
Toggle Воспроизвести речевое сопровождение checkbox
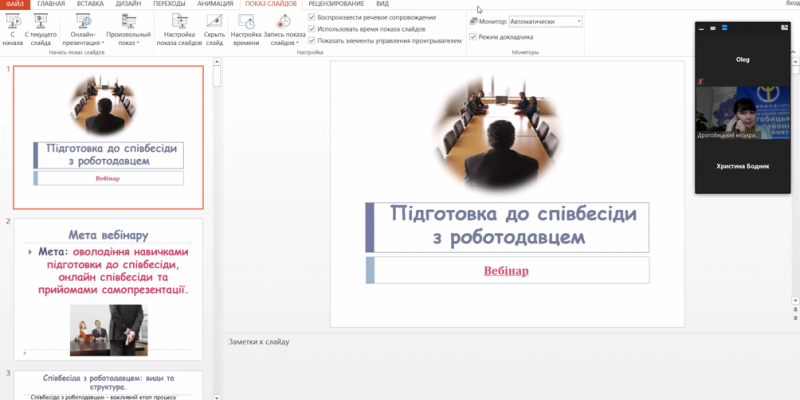312,18
